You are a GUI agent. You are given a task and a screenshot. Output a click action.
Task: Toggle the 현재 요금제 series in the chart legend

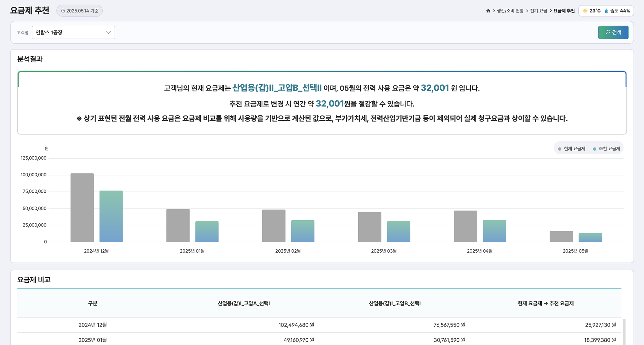coord(572,148)
